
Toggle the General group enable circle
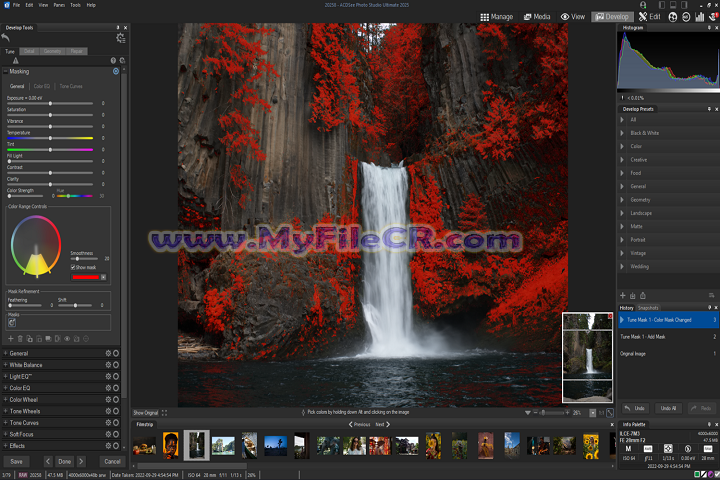[x=116, y=353]
